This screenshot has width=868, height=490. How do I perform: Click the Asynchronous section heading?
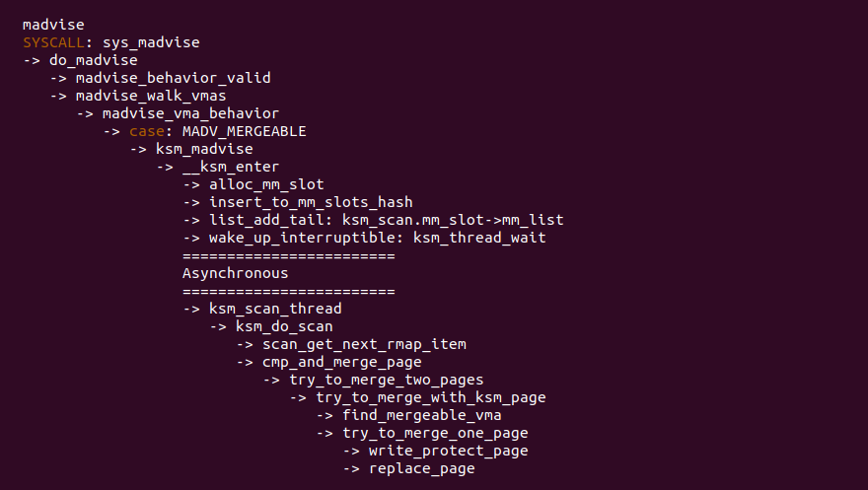[235, 273]
